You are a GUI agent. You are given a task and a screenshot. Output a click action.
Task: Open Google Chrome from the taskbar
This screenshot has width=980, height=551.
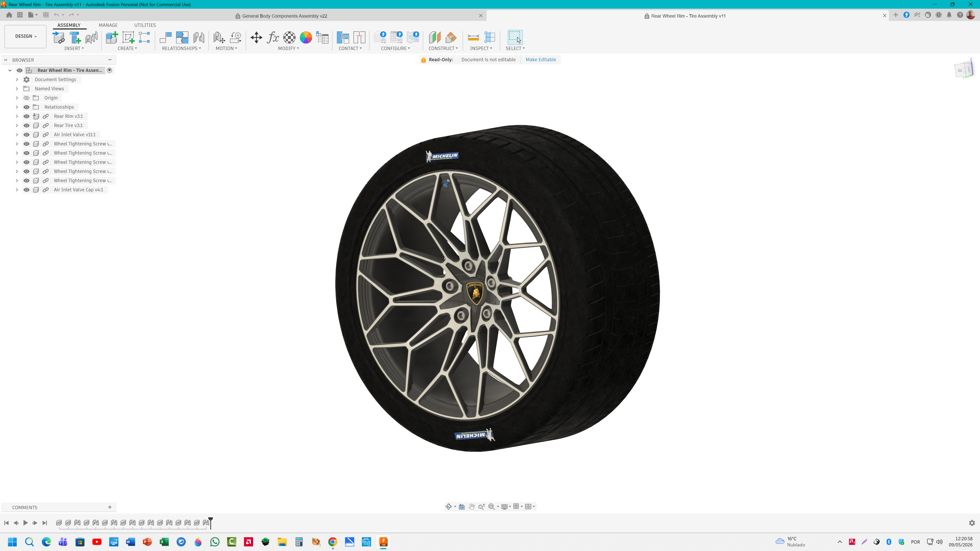point(333,542)
